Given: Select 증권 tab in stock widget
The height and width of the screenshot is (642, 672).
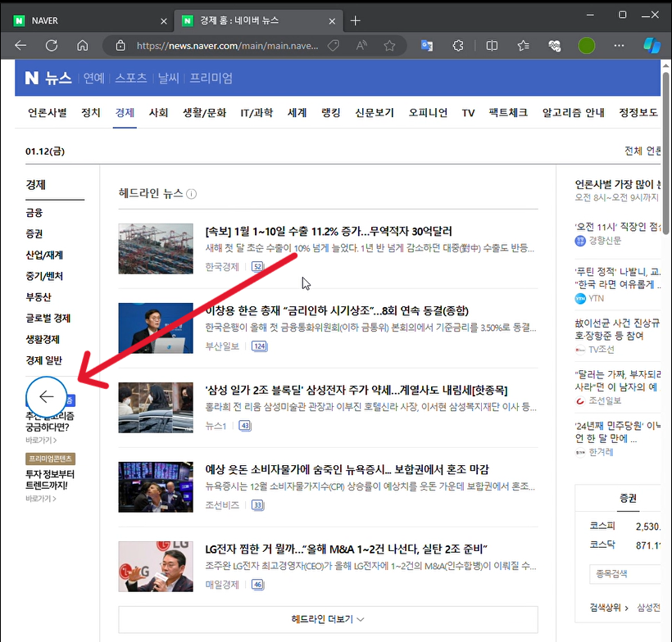Looking at the screenshot, I should point(628,498).
